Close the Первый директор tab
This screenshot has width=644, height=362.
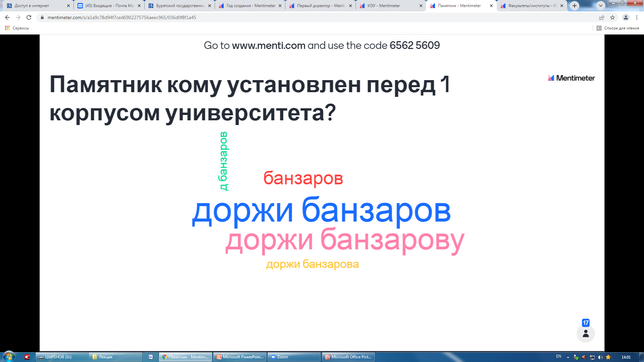pyautogui.click(x=351, y=6)
